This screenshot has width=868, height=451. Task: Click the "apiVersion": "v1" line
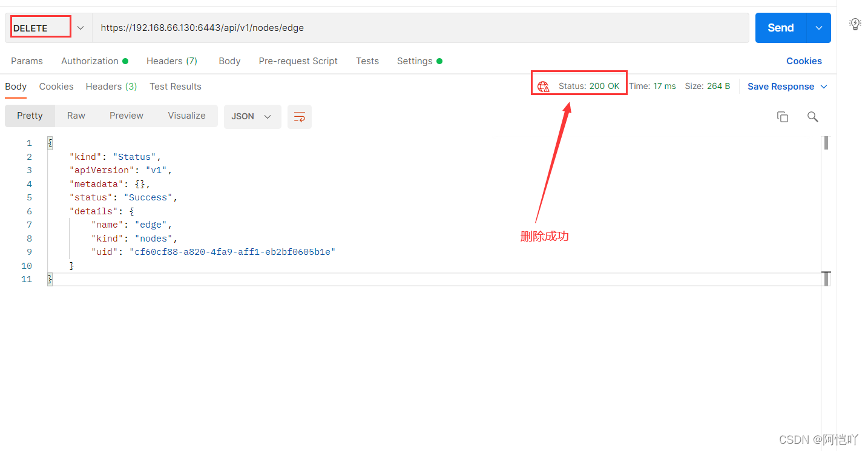(x=121, y=170)
